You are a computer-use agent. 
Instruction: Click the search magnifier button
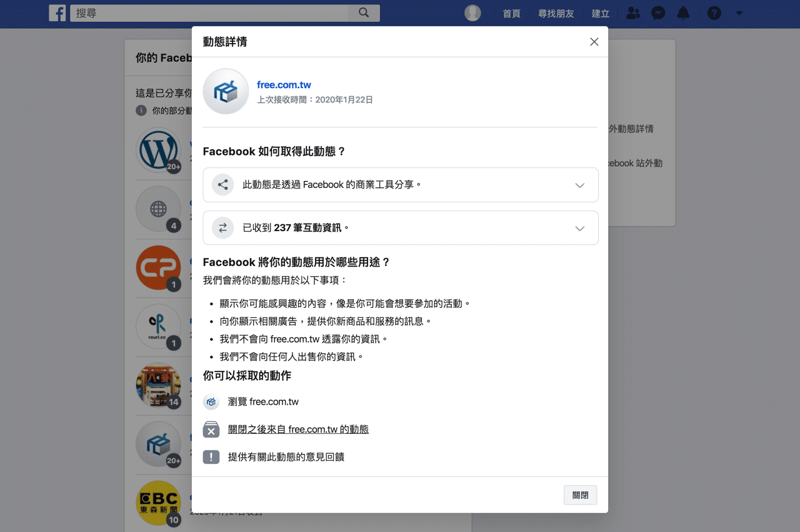(x=364, y=13)
